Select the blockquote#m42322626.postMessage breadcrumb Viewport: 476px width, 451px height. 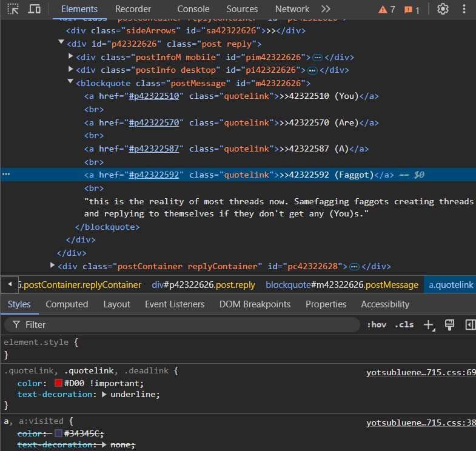coord(342,285)
